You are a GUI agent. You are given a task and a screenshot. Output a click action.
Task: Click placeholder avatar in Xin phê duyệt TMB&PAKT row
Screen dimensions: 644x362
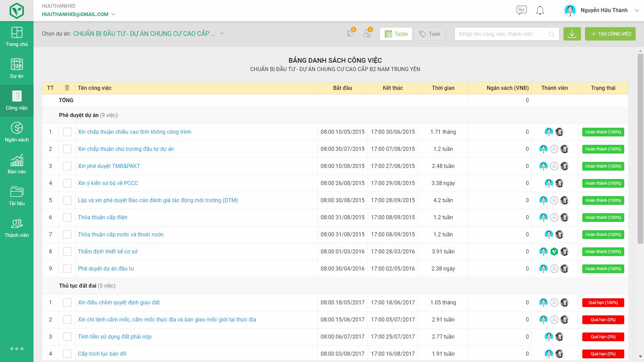[554, 166]
